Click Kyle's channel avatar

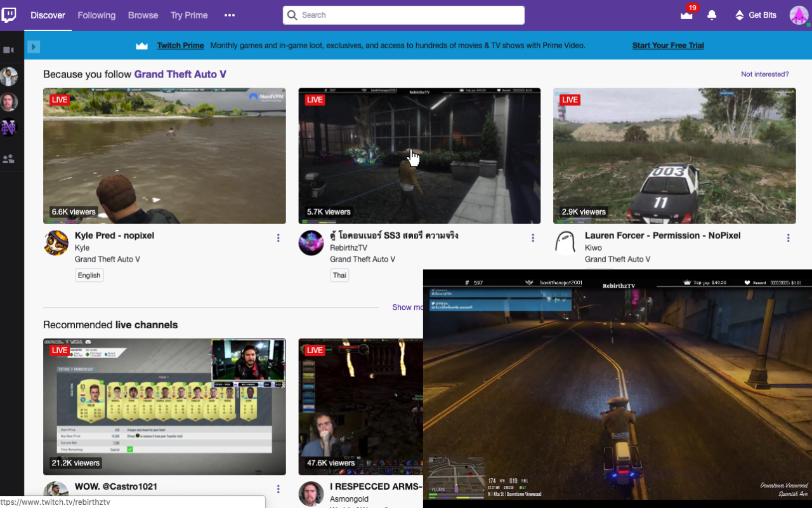point(56,243)
